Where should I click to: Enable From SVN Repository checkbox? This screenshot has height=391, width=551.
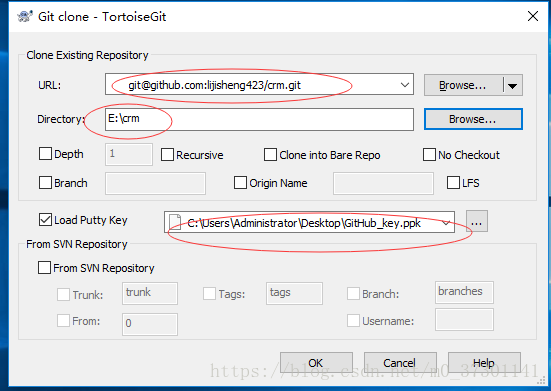[44, 267]
